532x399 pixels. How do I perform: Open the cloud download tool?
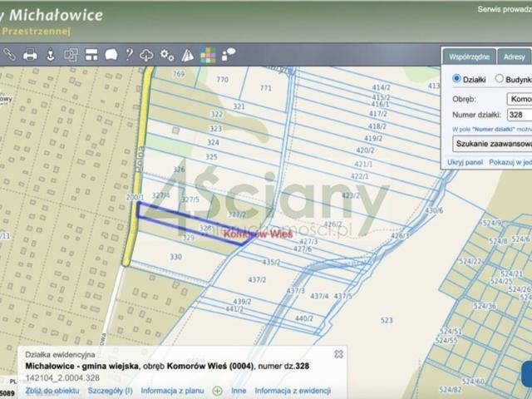(146, 55)
